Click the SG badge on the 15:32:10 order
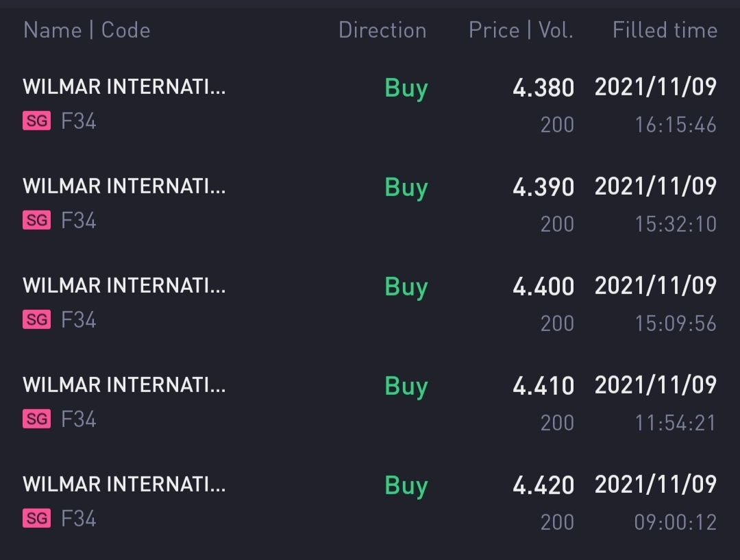The width and height of the screenshot is (740, 560). pyautogui.click(x=37, y=221)
